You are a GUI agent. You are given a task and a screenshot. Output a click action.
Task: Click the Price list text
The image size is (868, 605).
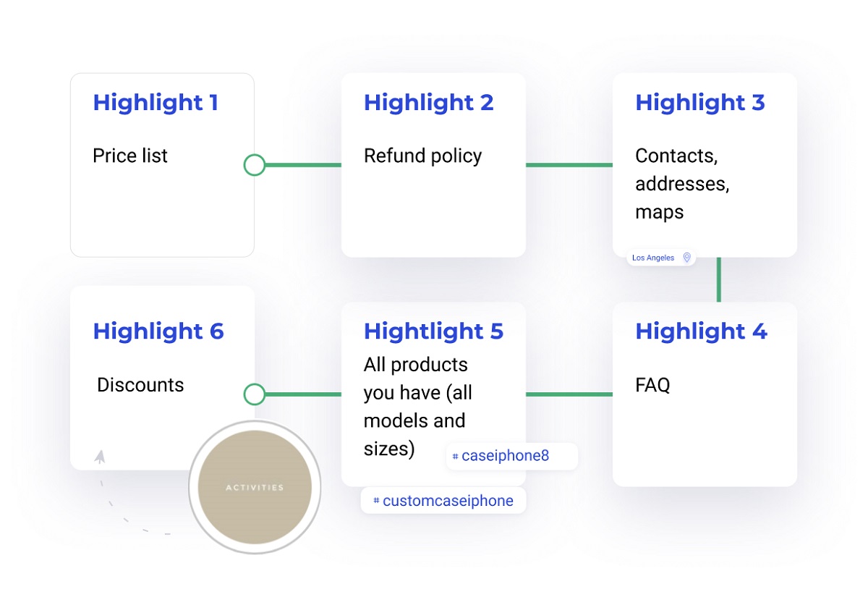[x=130, y=156]
